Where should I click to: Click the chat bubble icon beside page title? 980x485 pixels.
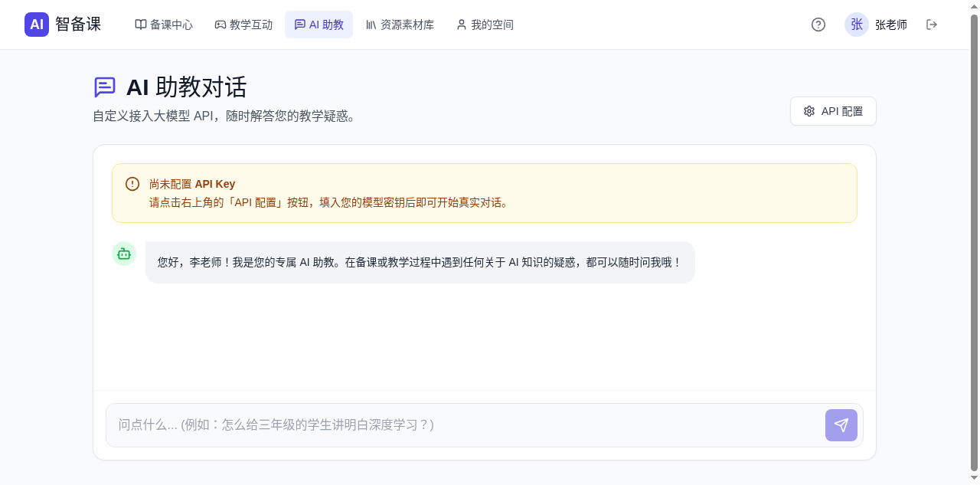tap(105, 87)
